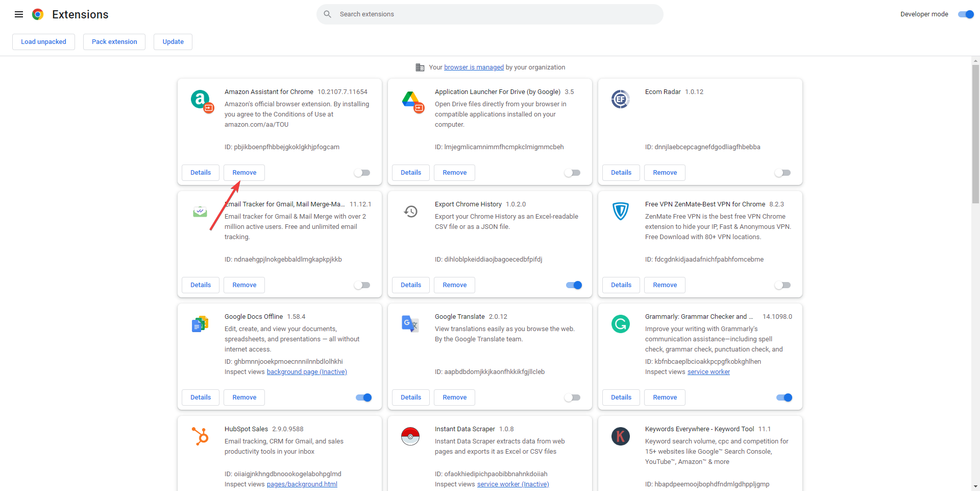980x491 pixels.
Task: Remove the Amazon Assistant for Chrome extension
Action: (x=244, y=173)
